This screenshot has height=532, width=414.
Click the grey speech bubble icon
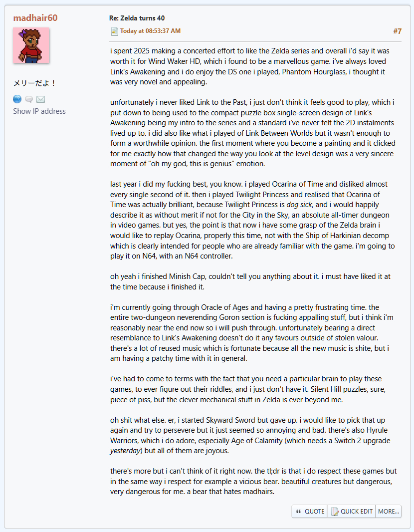click(29, 99)
